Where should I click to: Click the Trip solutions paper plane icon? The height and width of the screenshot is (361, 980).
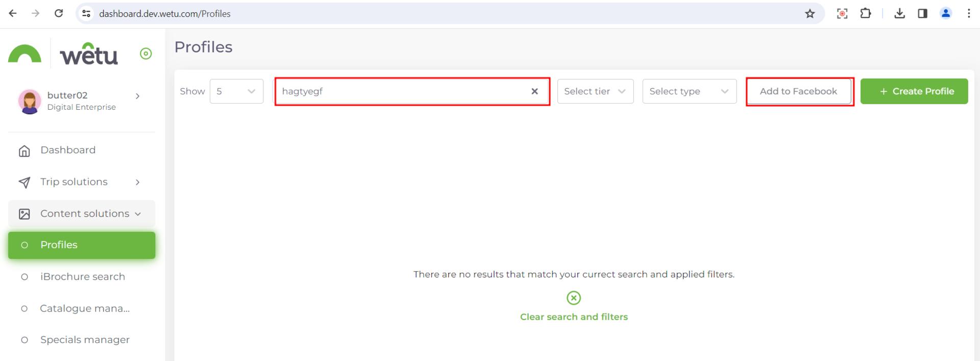(x=24, y=182)
